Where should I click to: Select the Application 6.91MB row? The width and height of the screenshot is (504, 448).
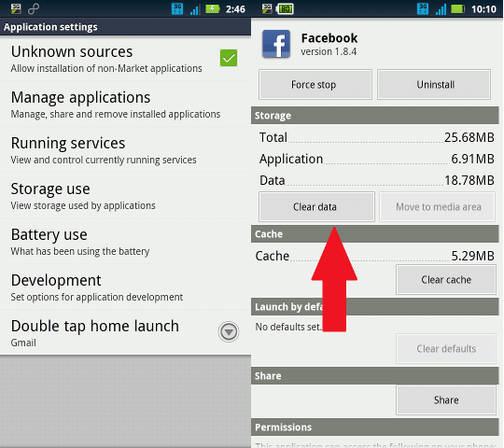(x=376, y=159)
